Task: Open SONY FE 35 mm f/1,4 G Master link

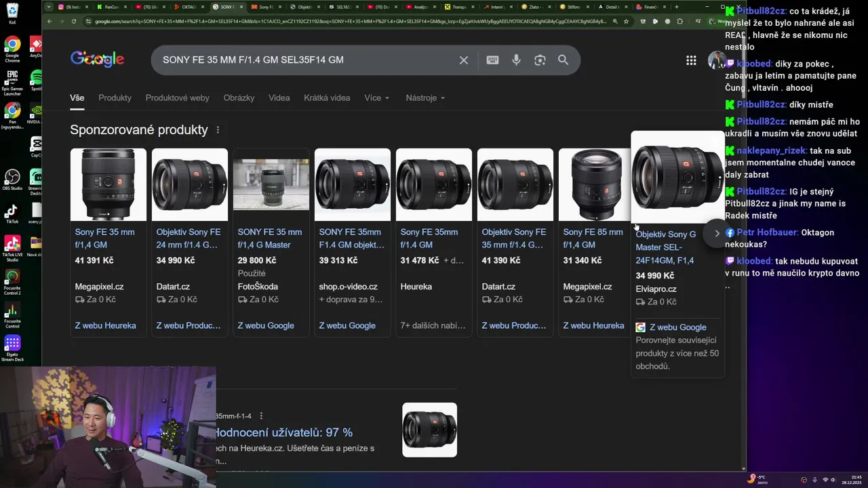Action: (269, 239)
